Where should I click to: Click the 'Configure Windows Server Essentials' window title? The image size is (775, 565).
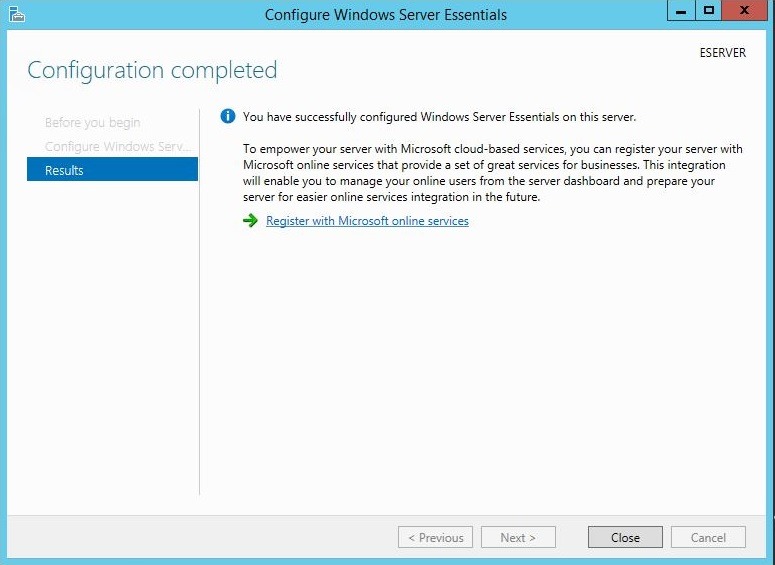385,15
